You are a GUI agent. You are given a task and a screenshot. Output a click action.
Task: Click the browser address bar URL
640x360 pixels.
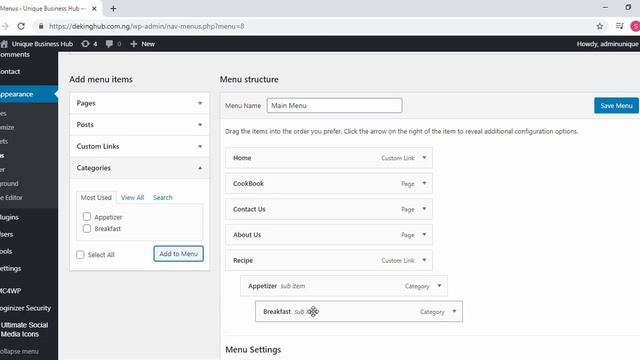click(147, 26)
